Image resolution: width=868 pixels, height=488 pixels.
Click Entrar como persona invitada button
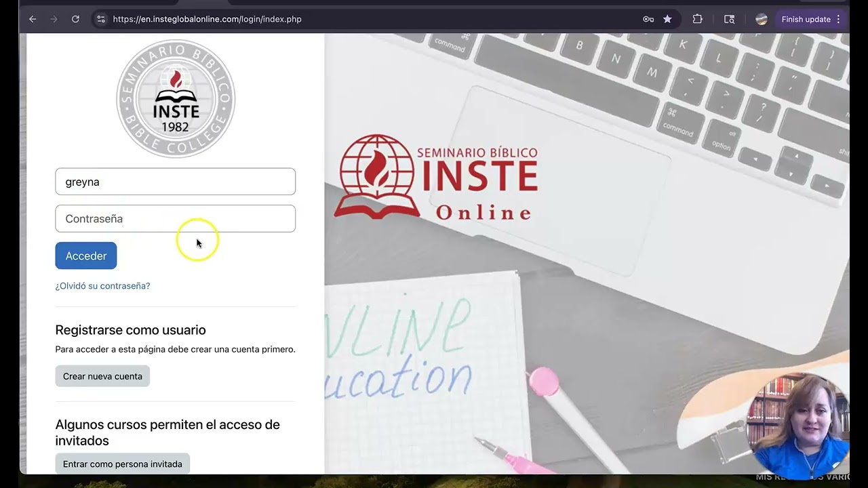pyautogui.click(x=122, y=464)
